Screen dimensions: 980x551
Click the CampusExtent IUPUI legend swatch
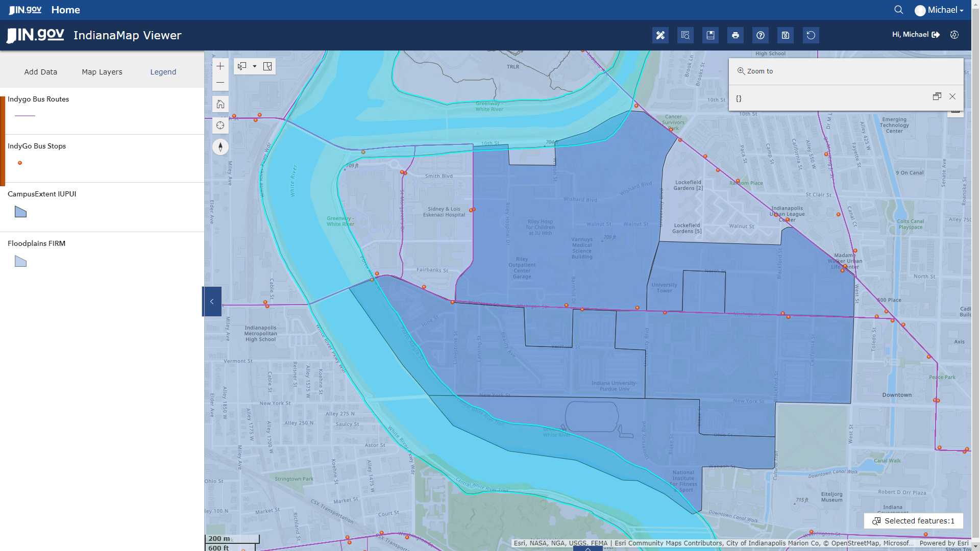(20, 212)
